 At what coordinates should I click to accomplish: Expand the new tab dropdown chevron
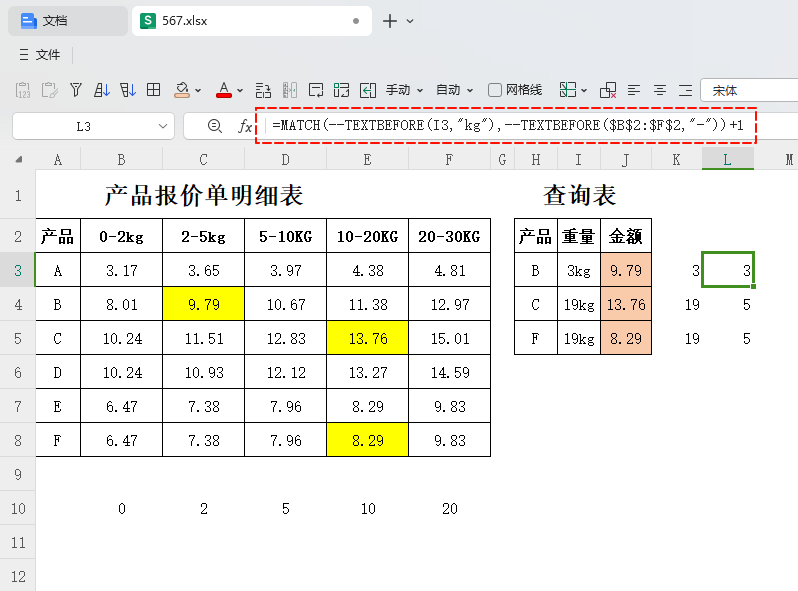pos(410,21)
